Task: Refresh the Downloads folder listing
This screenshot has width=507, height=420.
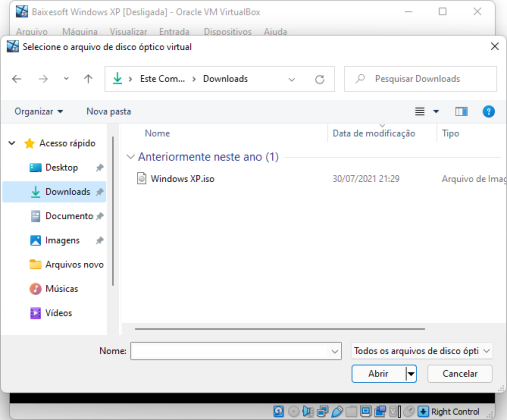Action: pos(320,79)
